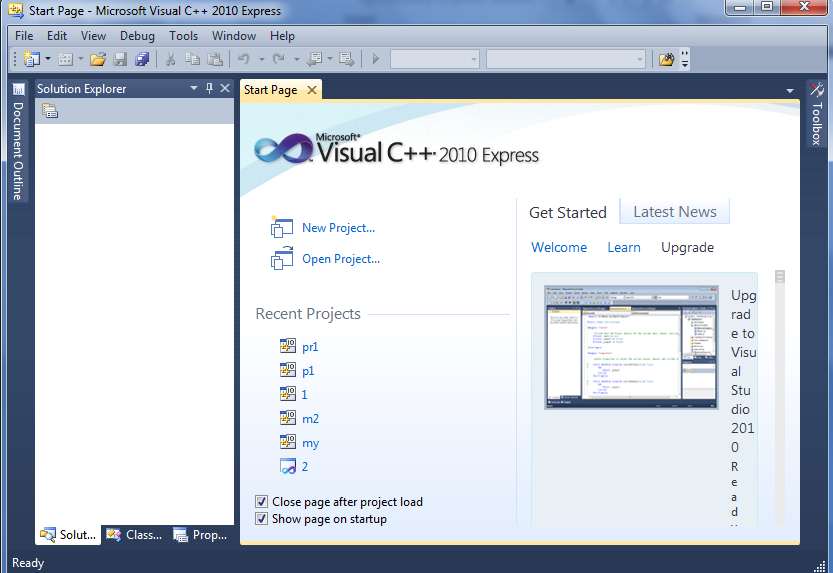Open toolbar options overflow arrow
The height and width of the screenshot is (573, 833).
(x=685, y=59)
